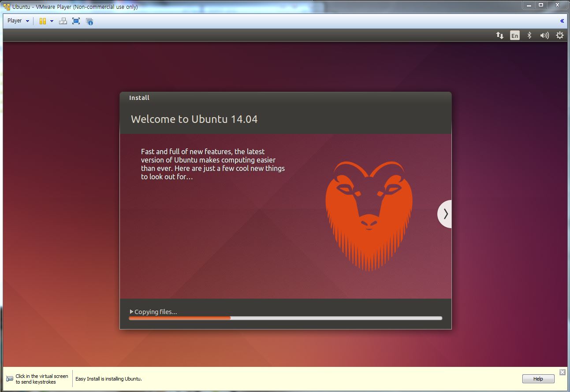The image size is (570, 392).
Task: Click the orange goat mascot image
Action: [x=369, y=215]
